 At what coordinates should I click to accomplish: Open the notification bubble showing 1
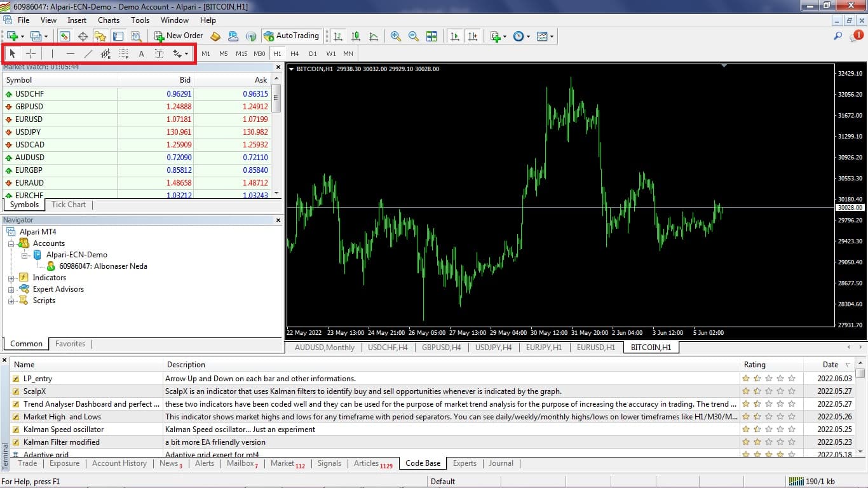(x=856, y=36)
